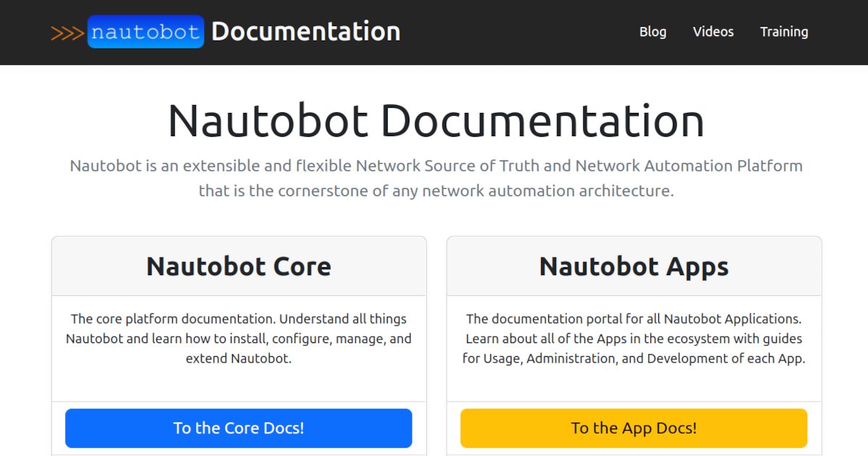Click the Nautobot Core card heading
The height and width of the screenshot is (456, 868).
(x=239, y=266)
